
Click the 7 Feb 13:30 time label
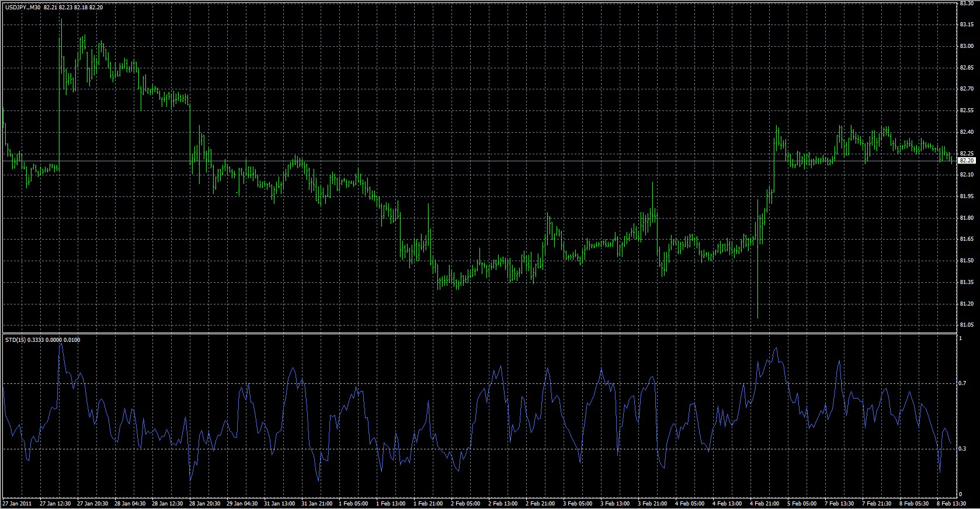click(840, 503)
